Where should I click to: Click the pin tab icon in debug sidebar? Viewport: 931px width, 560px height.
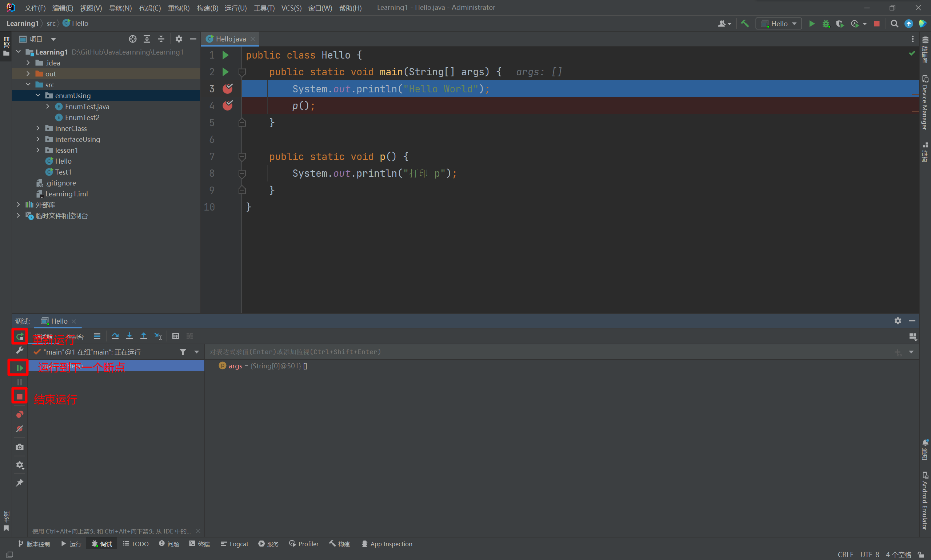20,483
